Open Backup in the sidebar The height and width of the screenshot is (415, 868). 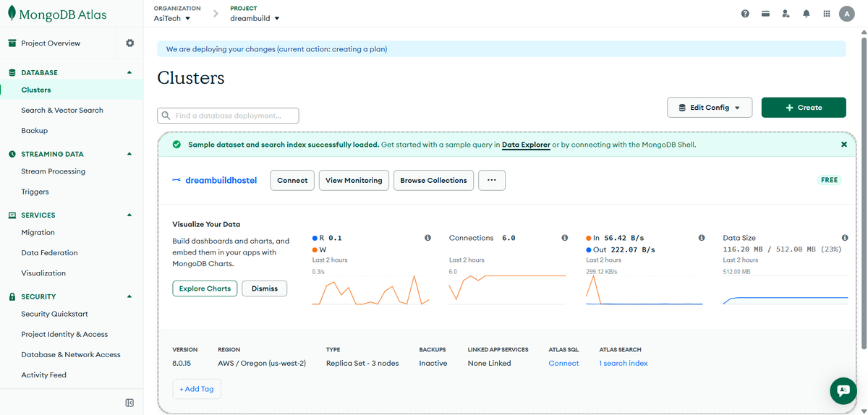(x=35, y=131)
